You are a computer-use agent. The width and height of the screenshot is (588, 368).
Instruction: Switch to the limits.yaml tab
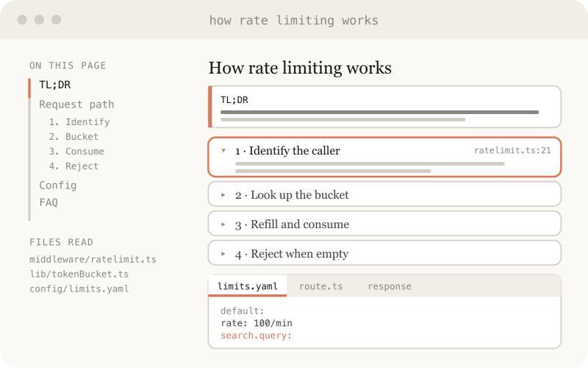point(248,286)
